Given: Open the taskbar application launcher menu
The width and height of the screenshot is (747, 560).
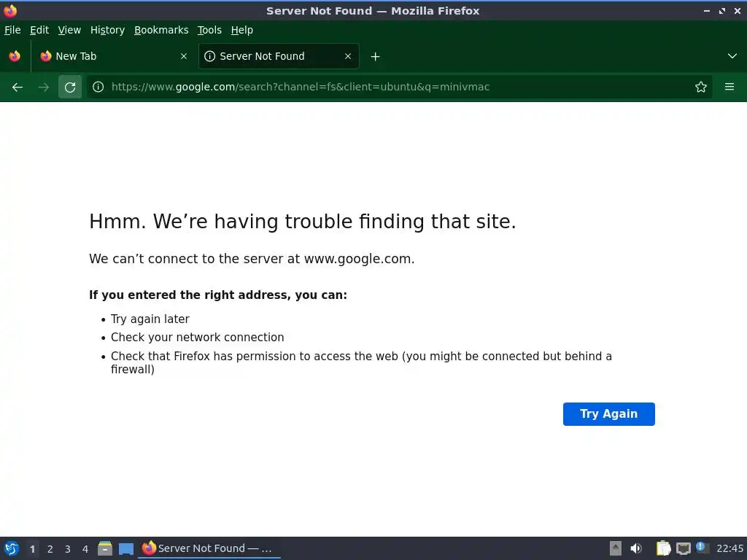Looking at the screenshot, I should [x=12, y=548].
